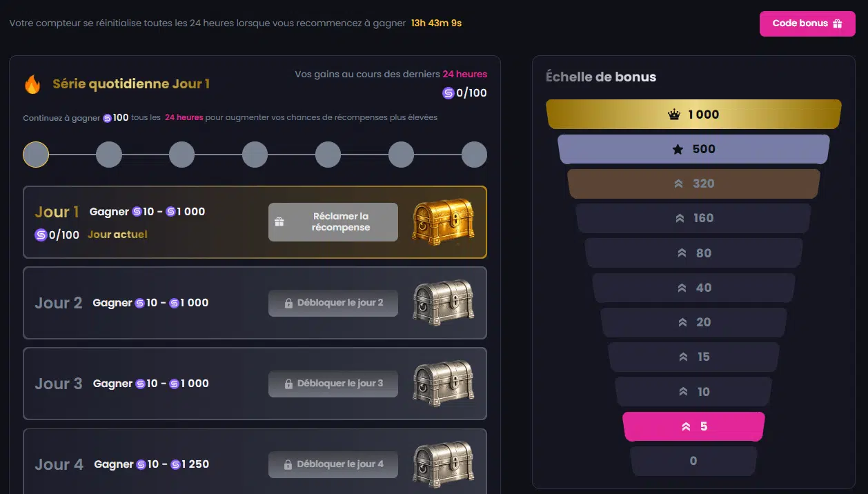This screenshot has height=494, width=868.
Task: Click the gift icon in Code bonus button
Action: coord(838,23)
